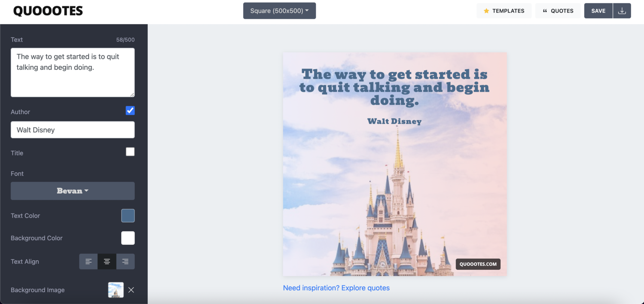Viewport: 644px width, 304px height.
Task: Align the quote text to the left
Action: pyautogui.click(x=88, y=261)
